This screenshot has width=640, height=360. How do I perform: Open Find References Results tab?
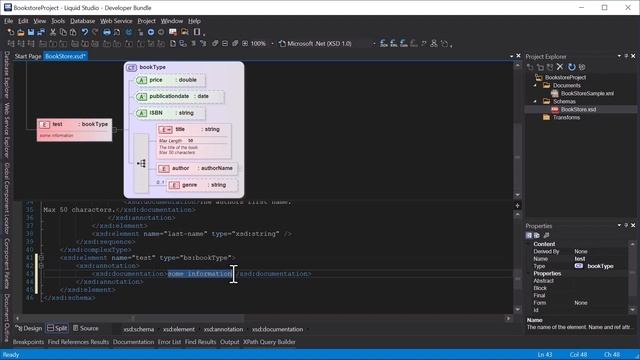[x=78, y=342]
